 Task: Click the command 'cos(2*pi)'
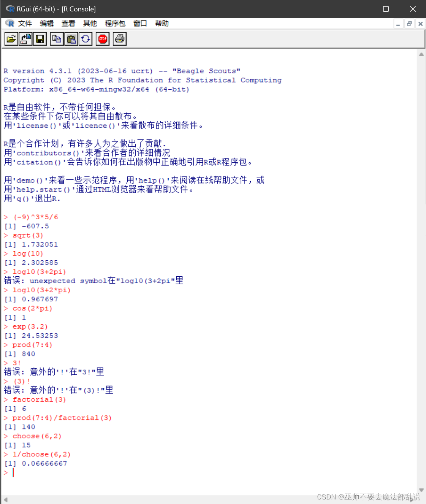tap(33, 308)
